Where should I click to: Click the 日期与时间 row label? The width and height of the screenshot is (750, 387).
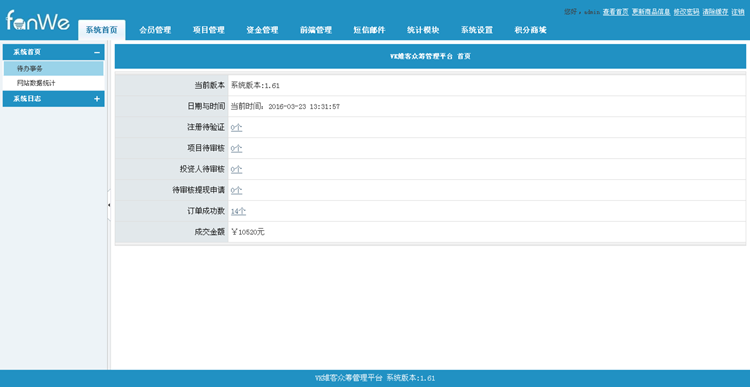point(206,107)
